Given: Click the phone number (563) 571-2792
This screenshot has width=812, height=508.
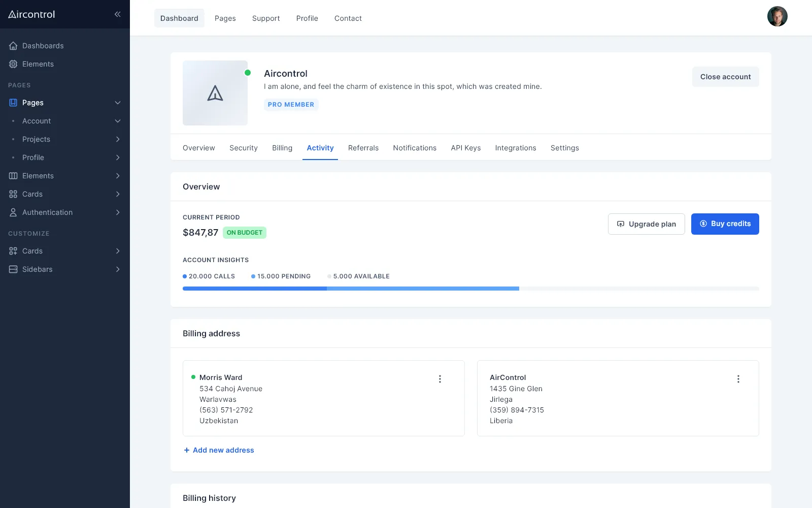Looking at the screenshot, I should point(226,410).
